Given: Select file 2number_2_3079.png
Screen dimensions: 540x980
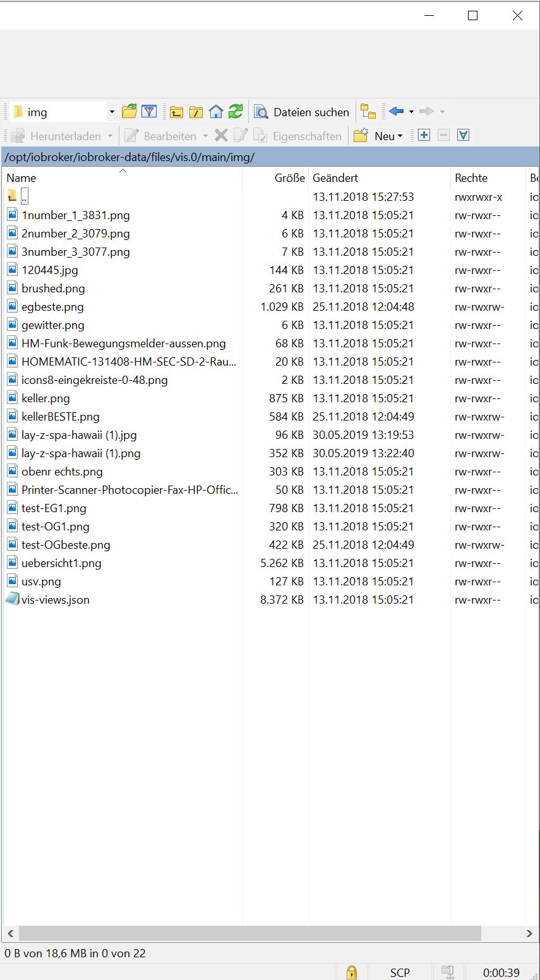Looking at the screenshot, I should [75, 234].
